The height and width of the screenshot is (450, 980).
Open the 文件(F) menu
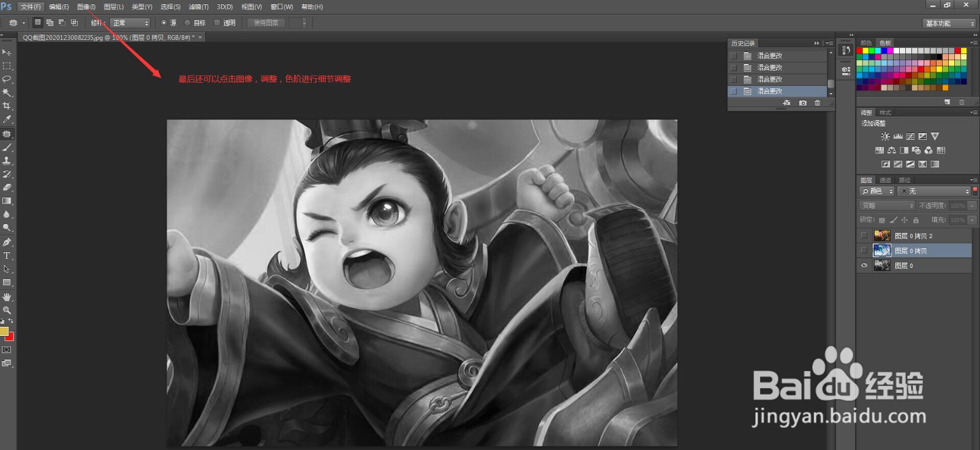pos(30,7)
